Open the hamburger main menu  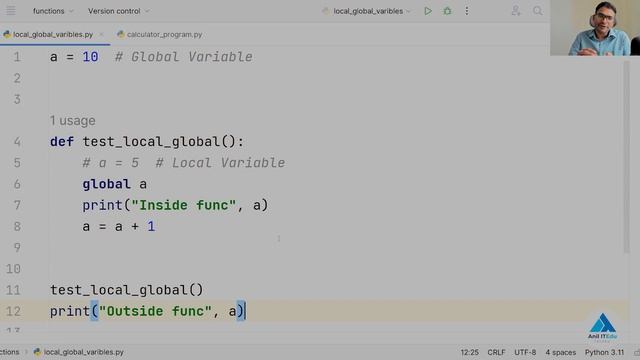(x=11, y=11)
